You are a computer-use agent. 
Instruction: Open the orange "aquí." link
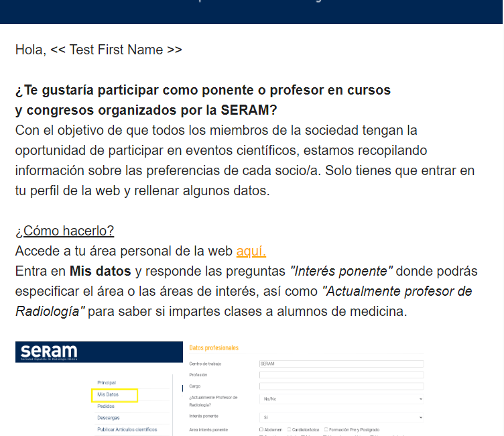[251, 251]
